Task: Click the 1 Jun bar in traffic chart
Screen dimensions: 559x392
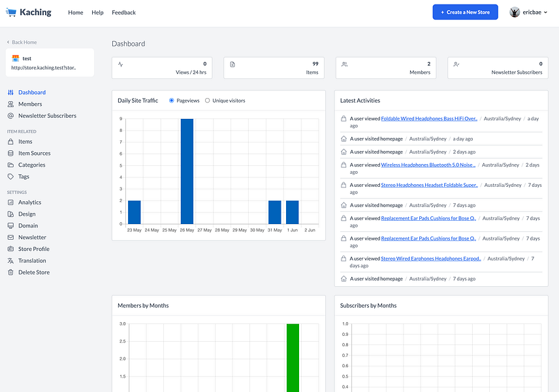Action: (293, 212)
